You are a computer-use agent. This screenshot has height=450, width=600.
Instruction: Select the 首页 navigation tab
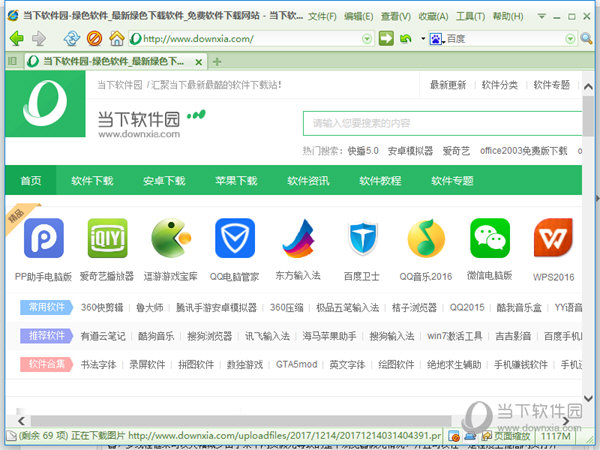31,180
